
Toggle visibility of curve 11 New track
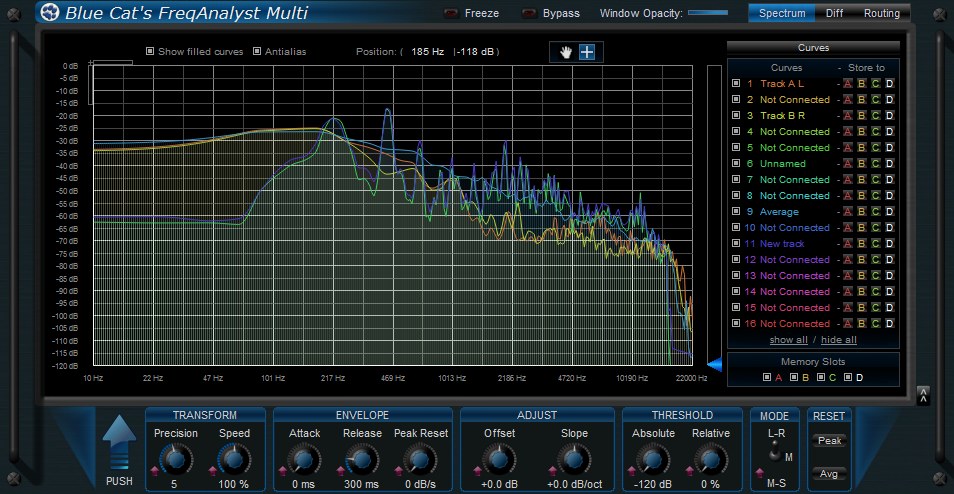tap(736, 243)
